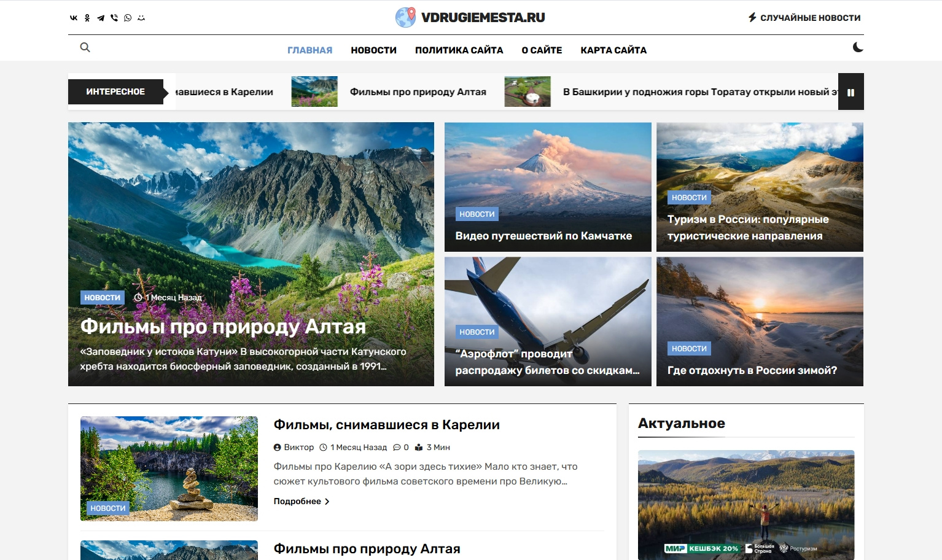Click the VDRUGIEMESTA.RU site title

[483, 17]
